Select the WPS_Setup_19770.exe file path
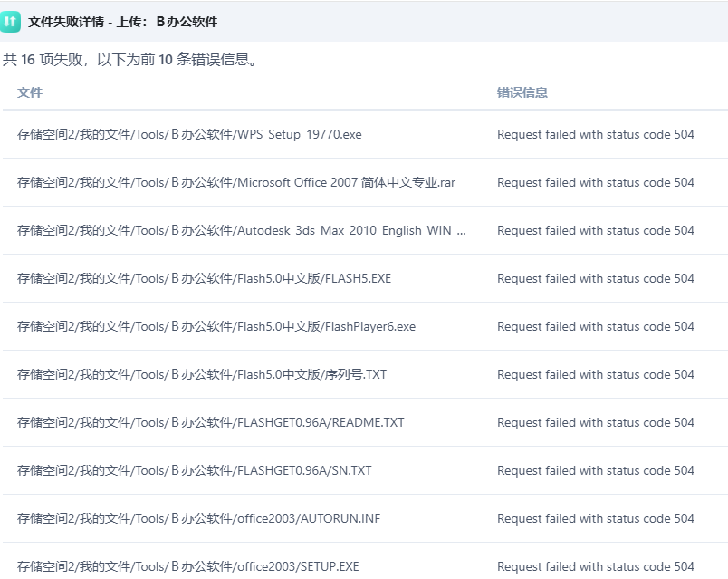 pyautogui.click(x=189, y=134)
